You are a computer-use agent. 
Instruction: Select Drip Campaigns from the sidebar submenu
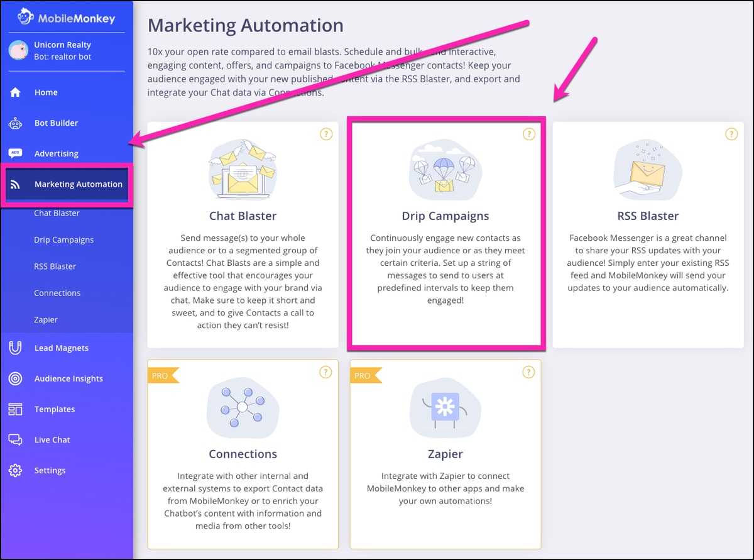coord(65,239)
